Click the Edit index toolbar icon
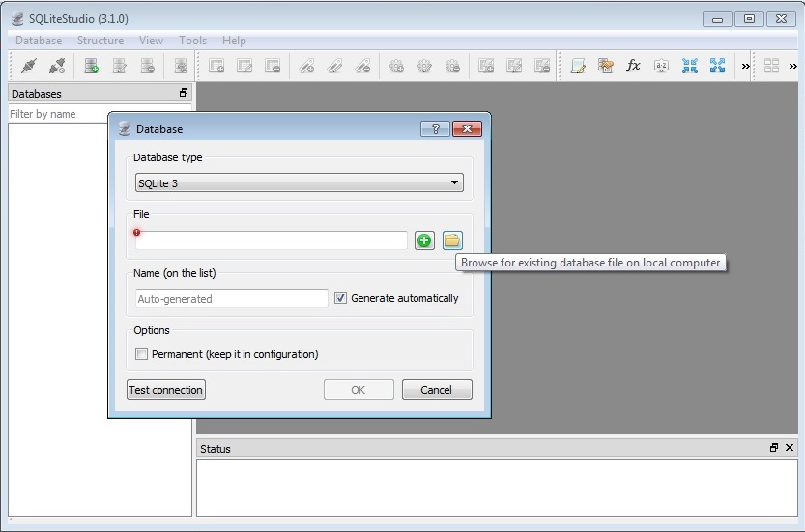The height and width of the screenshot is (532, 805). coord(334,66)
